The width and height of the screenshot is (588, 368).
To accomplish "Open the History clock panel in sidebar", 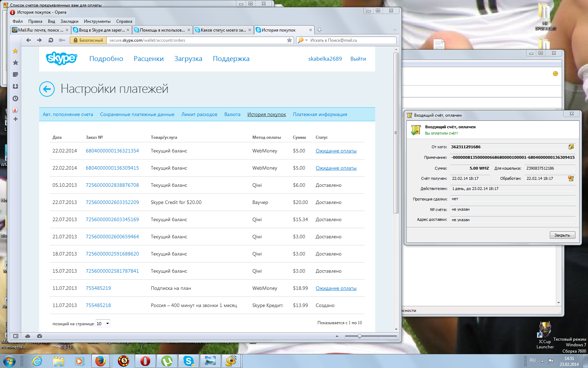I will (15, 98).
